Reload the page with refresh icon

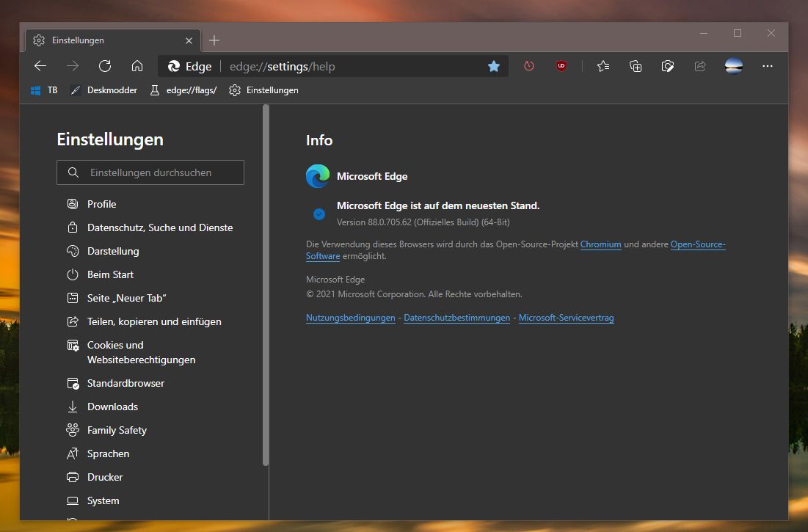pos(105,66)
